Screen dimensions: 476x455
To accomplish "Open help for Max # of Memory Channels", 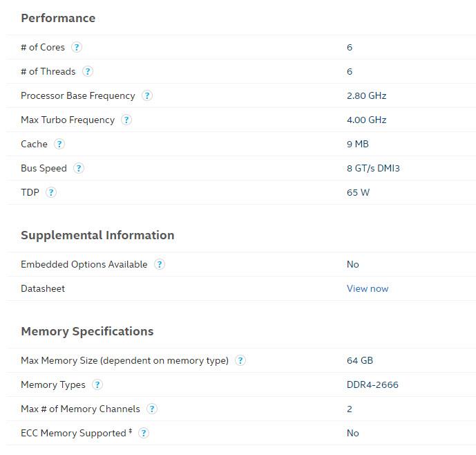I will pyautogui.click(x=152, y=409).
